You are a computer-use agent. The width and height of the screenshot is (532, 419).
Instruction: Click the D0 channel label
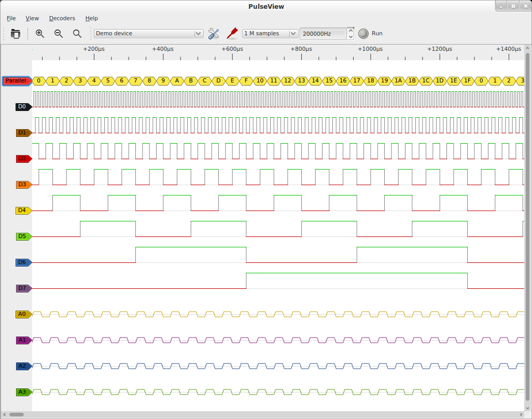[x=22, y=107]
